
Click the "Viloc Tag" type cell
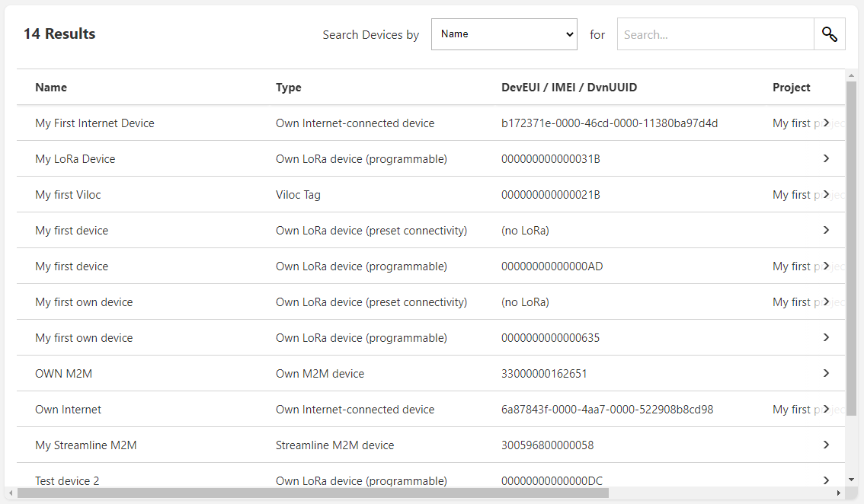(298, 195)
